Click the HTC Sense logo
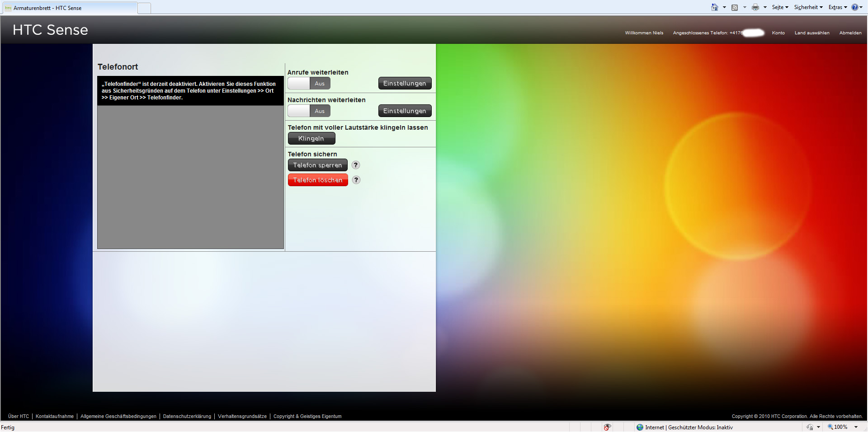Screen dimensions: 868x432 (x=50, y=30)
